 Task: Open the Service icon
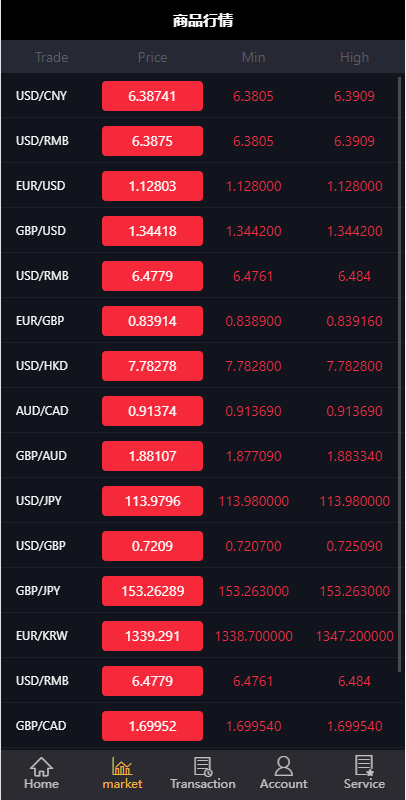pyautogui.click(x=364, y=766)
